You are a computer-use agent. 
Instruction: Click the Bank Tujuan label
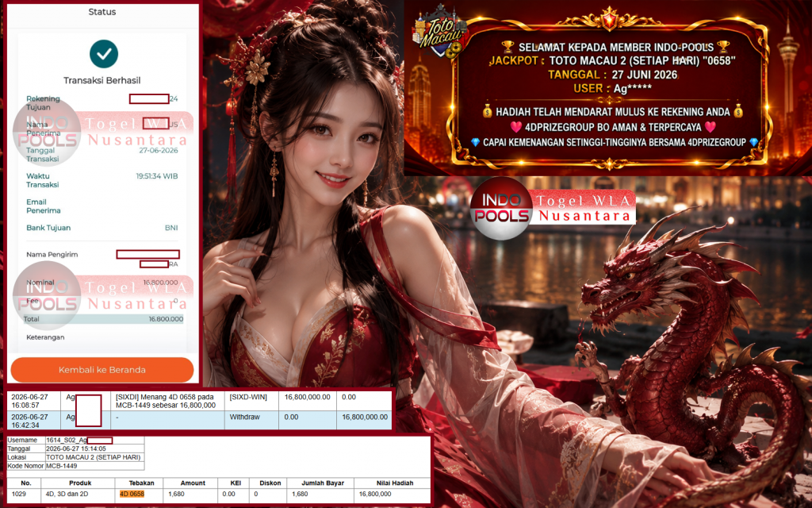click(x=48, y=228)
